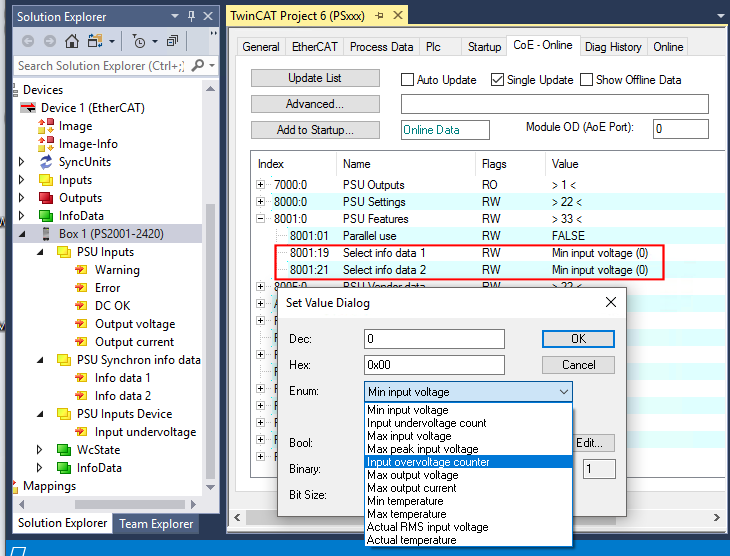The height and width of the screenshot is (556, 730).
Task: Enable the Auto Update checkbox
Action: click(x=407, y=80)
